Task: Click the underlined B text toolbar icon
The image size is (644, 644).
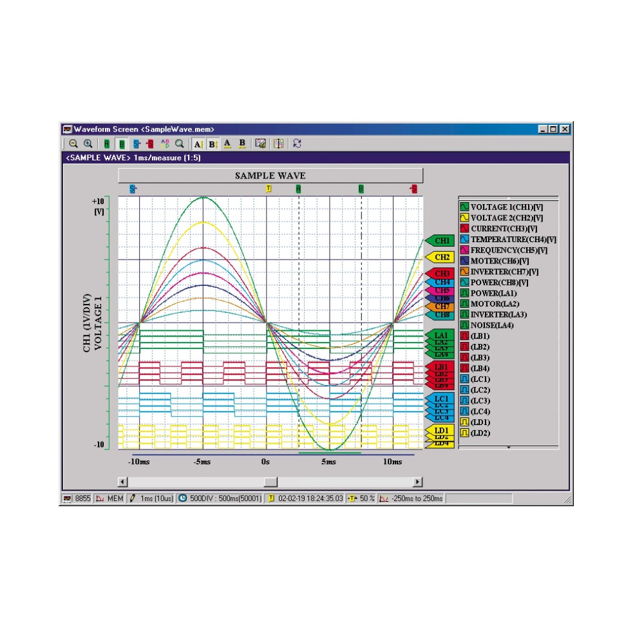Action: [242, 144]
